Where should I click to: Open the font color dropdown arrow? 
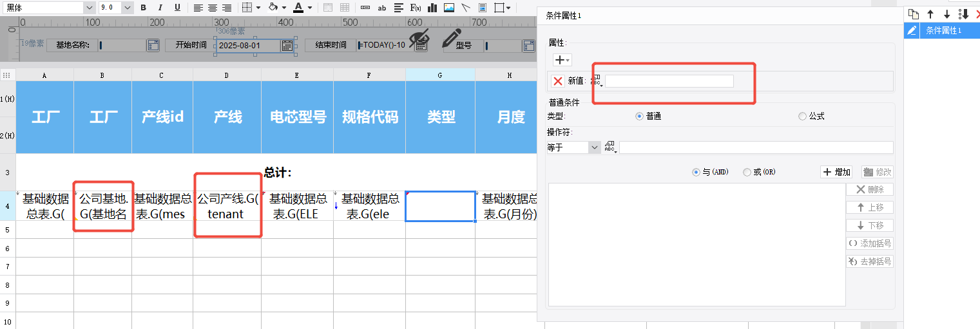(x=310, y=8)
